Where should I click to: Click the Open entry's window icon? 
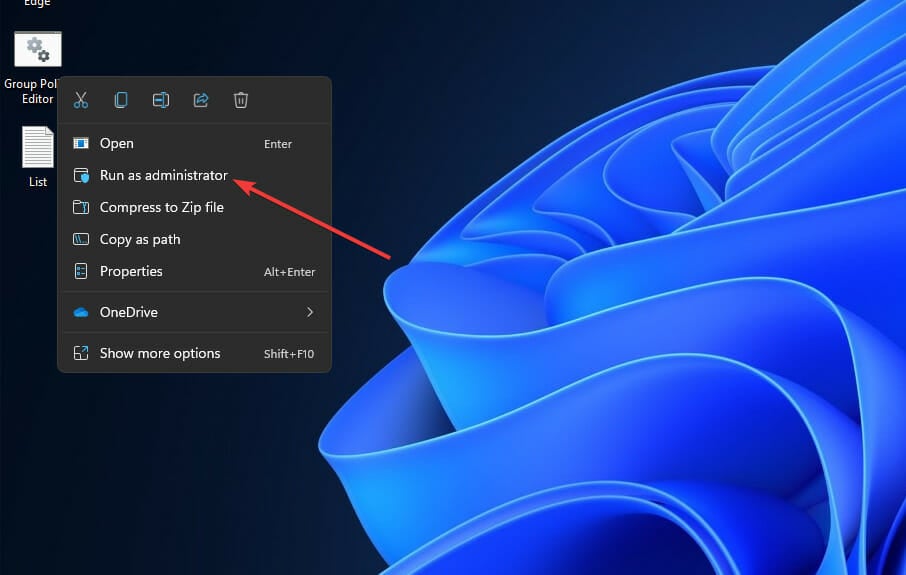(81, 143)
